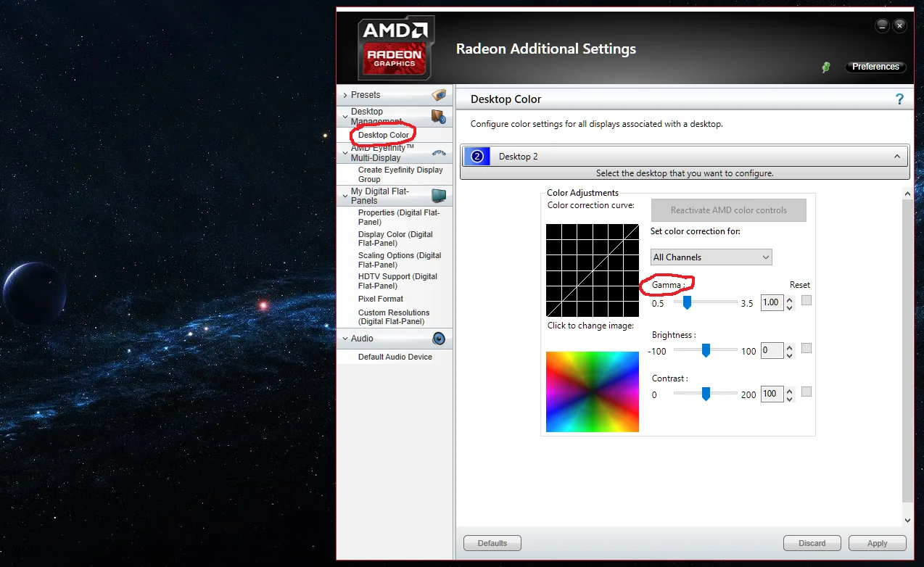Image resolution: width=924 pixels, height=567 pixels.
Task: Click the Brightness value field showing 0
Action: tap(772, 351)
